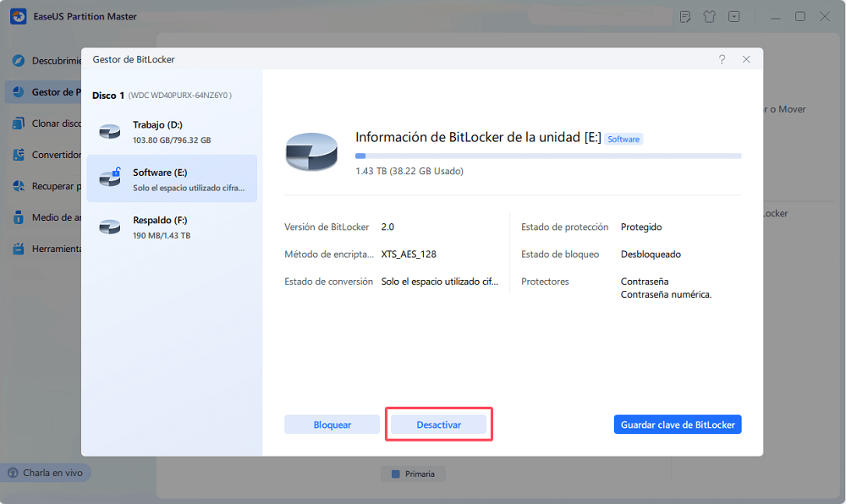
Task: Click the bootable media USB icon
Action: point(19,217)
